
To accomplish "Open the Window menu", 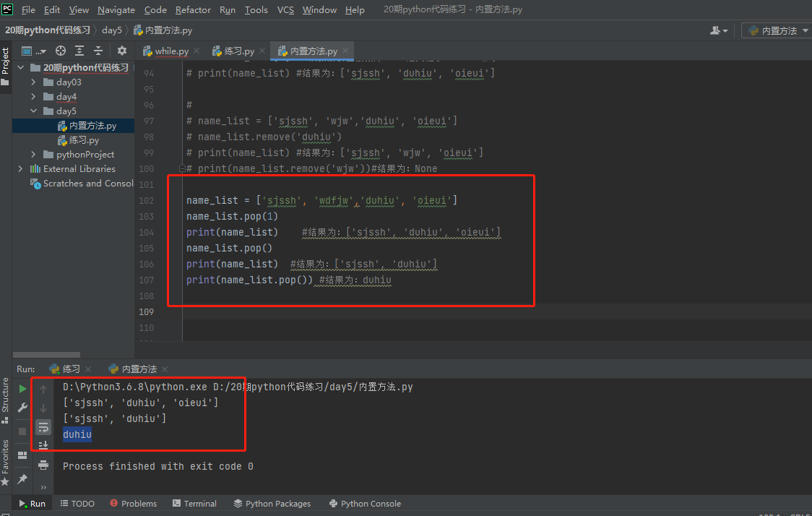I will [319, 10].
